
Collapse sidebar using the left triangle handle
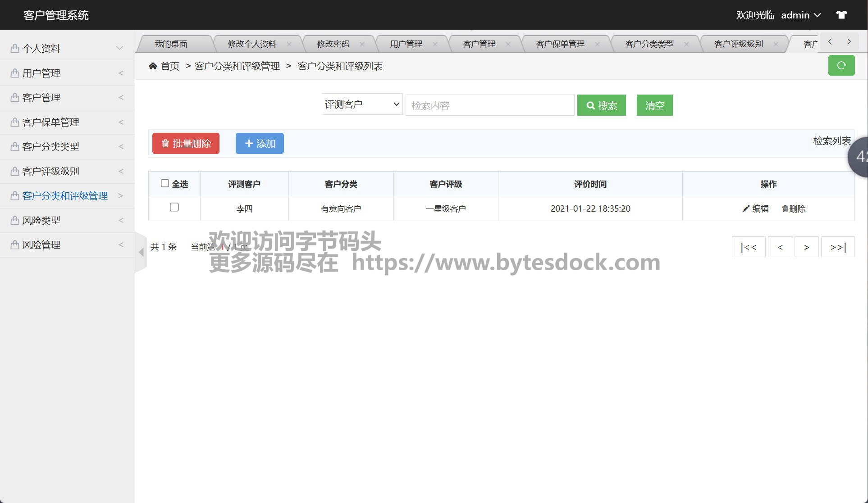141,252
